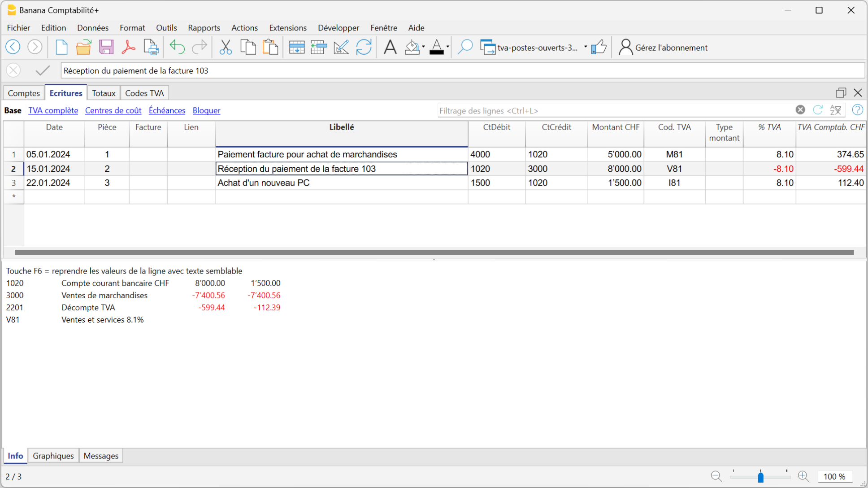Click the filter sort icon next to the row filter
868x488 pixels.
click(835, 110)
